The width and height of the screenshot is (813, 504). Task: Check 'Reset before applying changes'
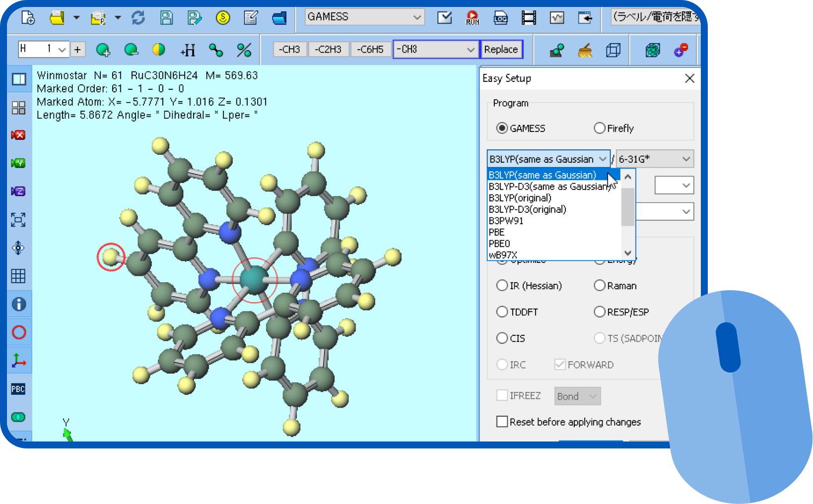click(x=502, y=421)
